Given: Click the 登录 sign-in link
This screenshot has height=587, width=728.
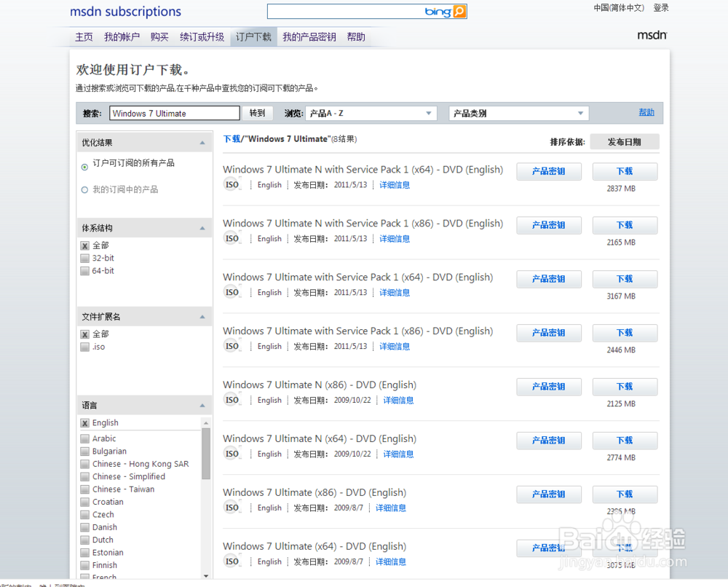Looking at the screenshot, I should coord(661,8).
